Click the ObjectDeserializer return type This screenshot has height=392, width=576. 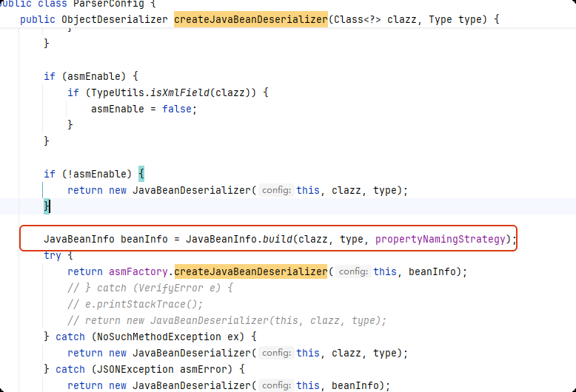point(115,19)
